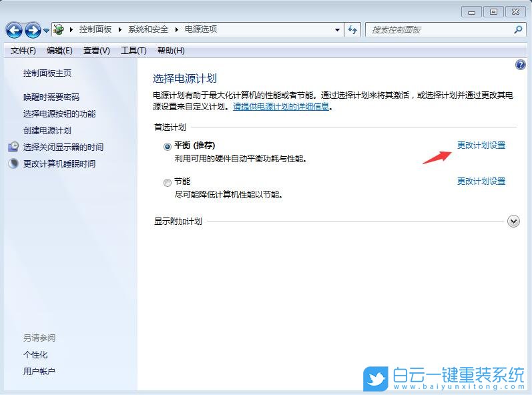Screen dimensions: 532x395
Task: Open 个性化 under 另请参阅
Action: (35, 355)
